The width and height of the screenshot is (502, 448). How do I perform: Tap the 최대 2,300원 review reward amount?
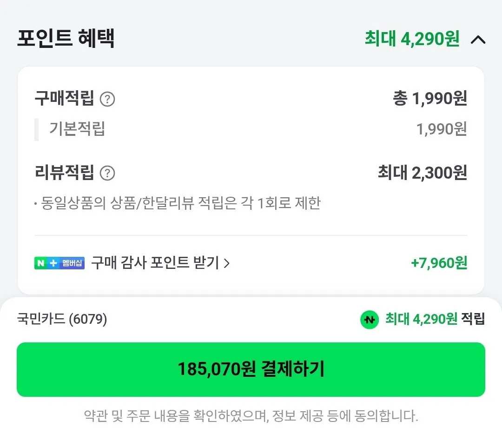pyautogui.click(x=422, y=173)
